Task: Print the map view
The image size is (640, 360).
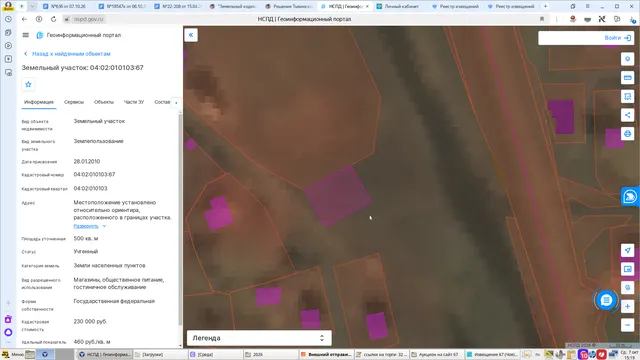Action: click(627, 133)
